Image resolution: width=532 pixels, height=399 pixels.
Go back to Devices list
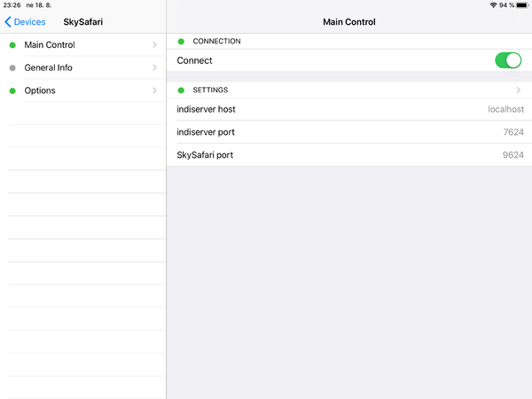[x=25, y=22]
